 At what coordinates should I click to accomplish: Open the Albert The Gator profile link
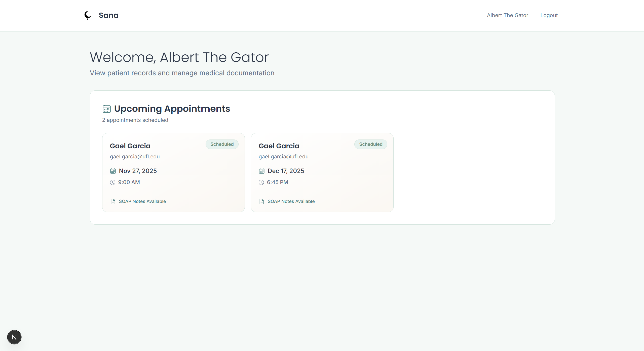coord(507,15)
